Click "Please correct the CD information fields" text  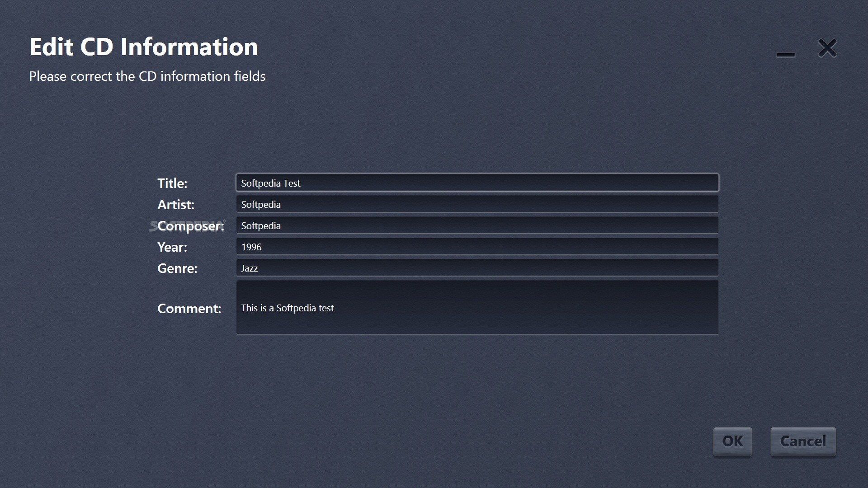click(147, 76)
